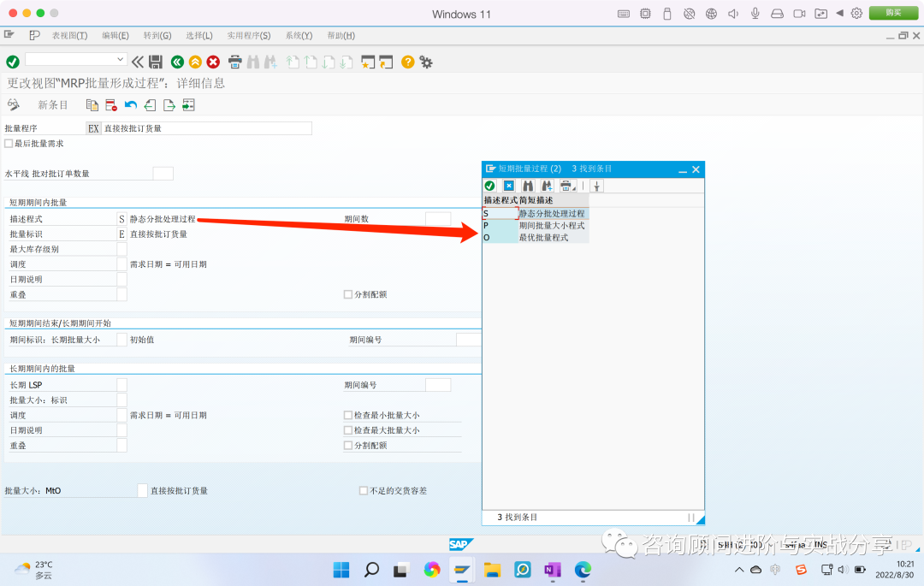This screenshot has height=586, width=924.
Task: Open the 选择(L) menu
Action: coord(199,35)
